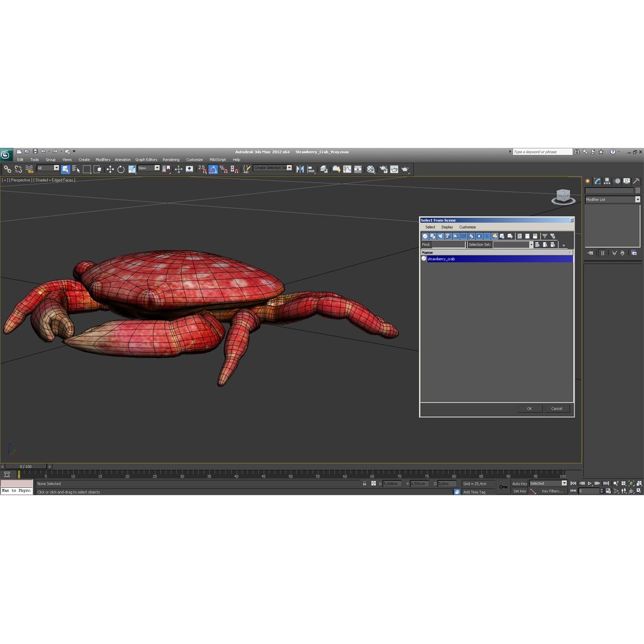644x644 pixels.
Task: Toggle the 2.5D Snaps button
Action: pos(203,169)
